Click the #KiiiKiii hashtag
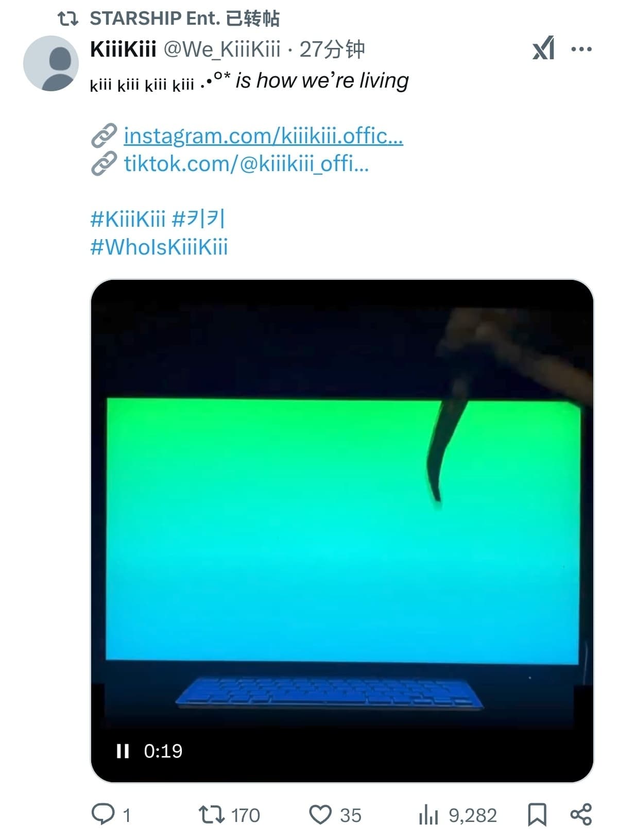618x840 pixels. click(x=128, y=219)
